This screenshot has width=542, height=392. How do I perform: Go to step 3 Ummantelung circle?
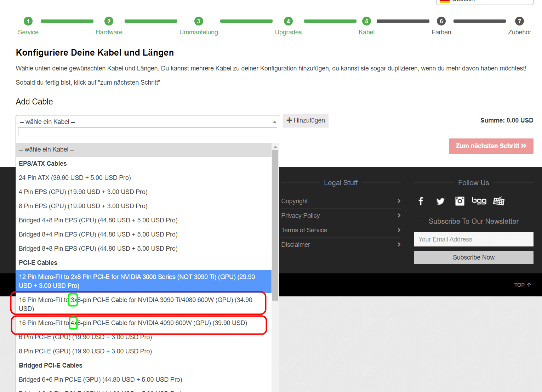[199, 21]
